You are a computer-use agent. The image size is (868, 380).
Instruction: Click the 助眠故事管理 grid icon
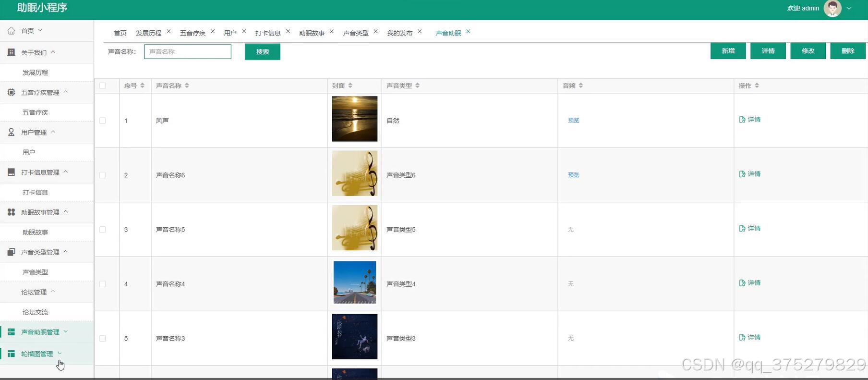pos(11,212)
